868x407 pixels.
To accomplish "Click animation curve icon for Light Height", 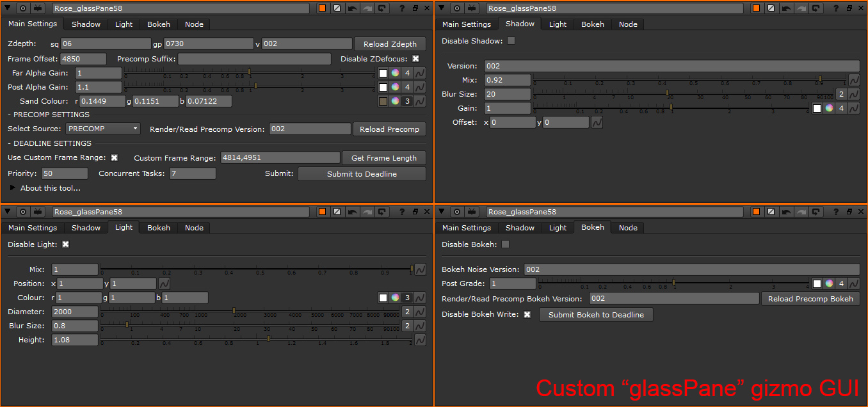I will coord(420,340).
